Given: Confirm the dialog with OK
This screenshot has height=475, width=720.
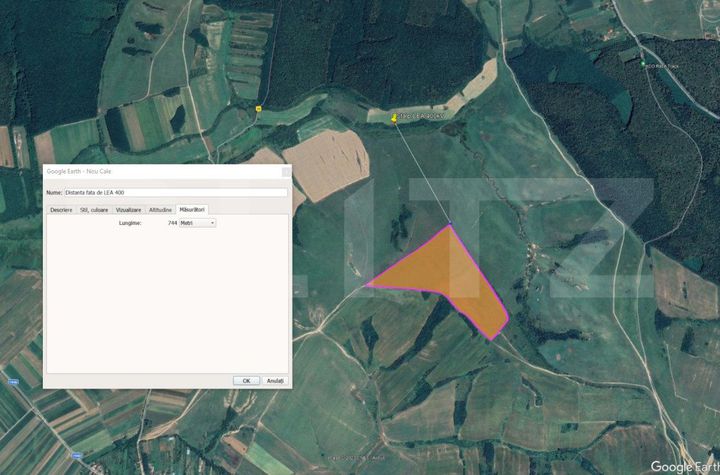Looking at the screenshot, I should coord(246,381).
